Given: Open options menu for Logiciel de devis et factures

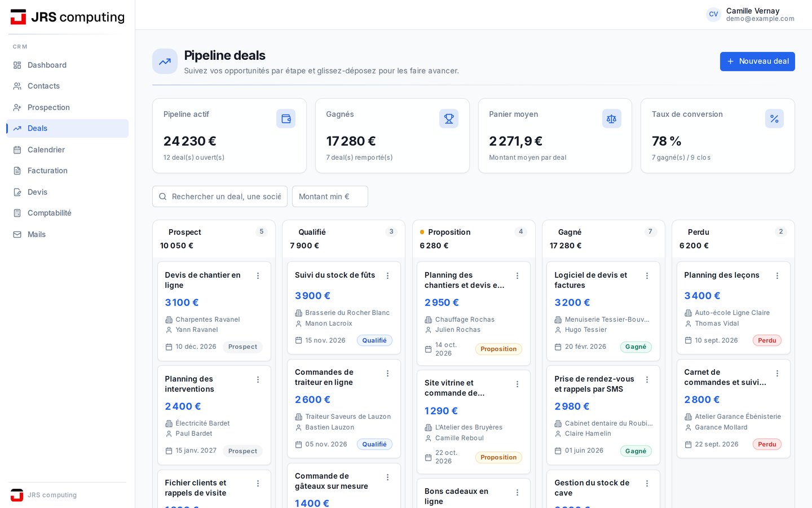Looking at the screenshot, I should pyautogui.click(x=647, y=276).
